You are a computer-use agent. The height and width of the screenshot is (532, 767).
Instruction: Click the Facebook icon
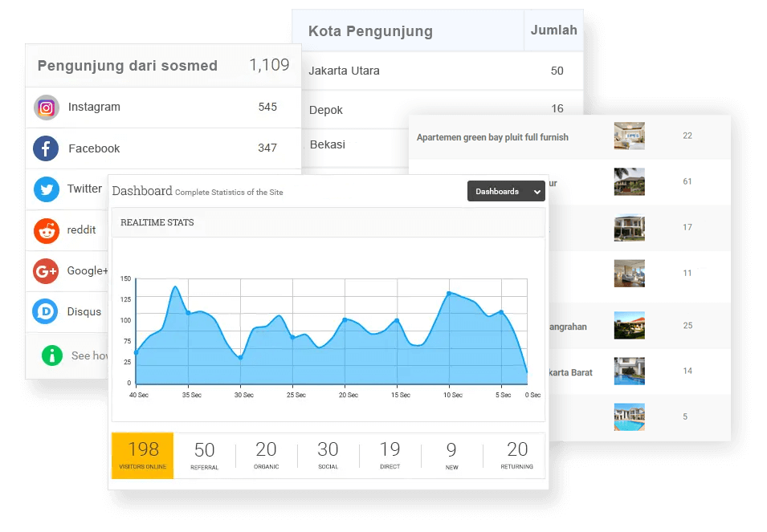(x=47, y=148)
